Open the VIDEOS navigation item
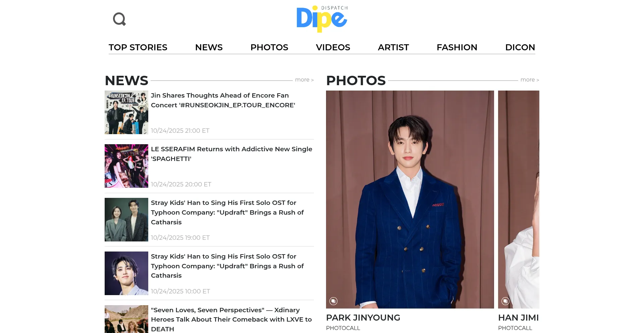The height and width of the screenshot is (333, 644). [x=333, y=47]
